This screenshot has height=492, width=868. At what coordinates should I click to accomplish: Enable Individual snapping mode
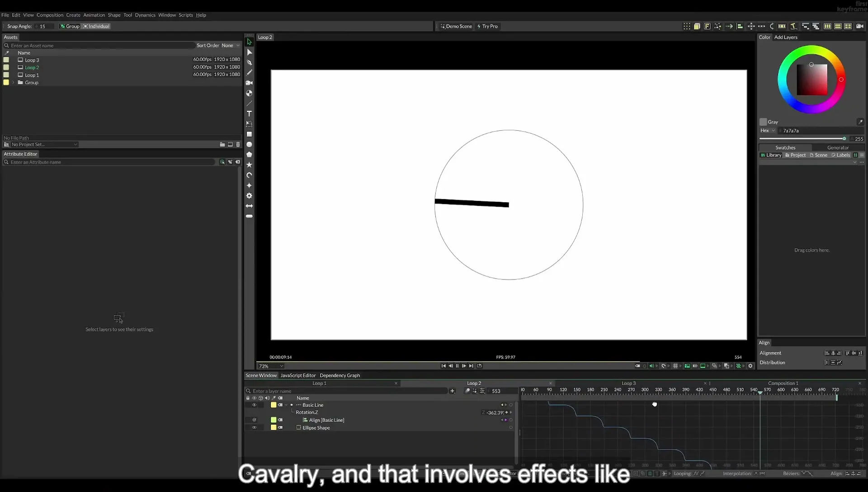(96, 26)
